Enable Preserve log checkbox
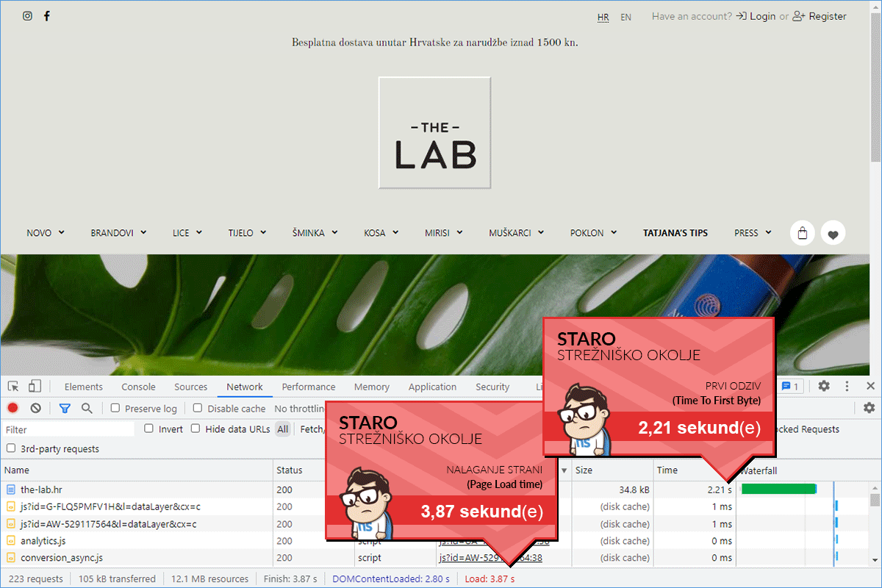Viewport: 882px width, 588px height. pos(115,408)
